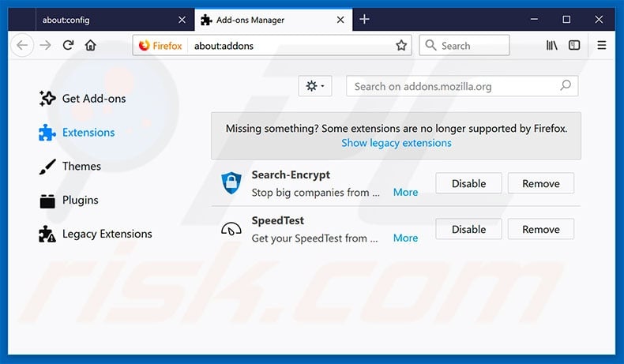Click the Firefox identity icon in URL bar
624x364 pixels.
160,46
